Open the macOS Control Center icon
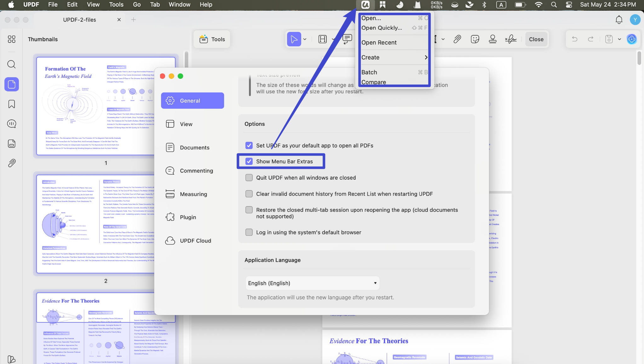644x364 pixels. pos(569,5)
